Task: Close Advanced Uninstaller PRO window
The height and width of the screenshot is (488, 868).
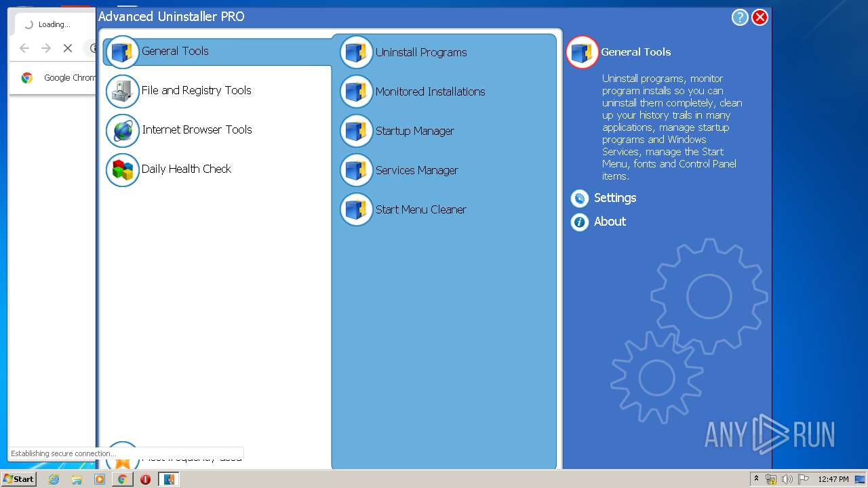Action: (760, 18)
